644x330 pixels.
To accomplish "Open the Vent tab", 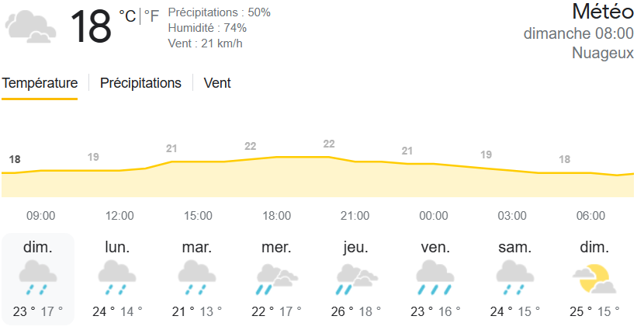I will (217, 83).
